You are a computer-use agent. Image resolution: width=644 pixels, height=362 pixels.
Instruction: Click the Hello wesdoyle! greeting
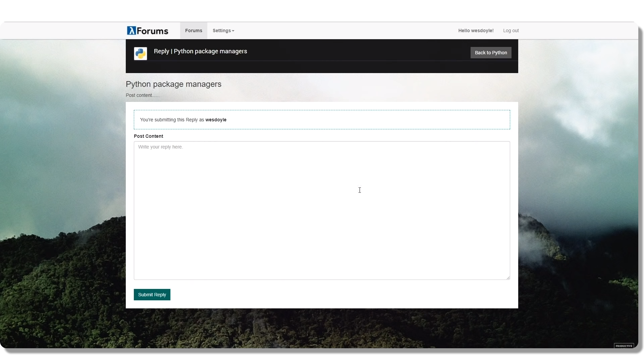[476, 31]
